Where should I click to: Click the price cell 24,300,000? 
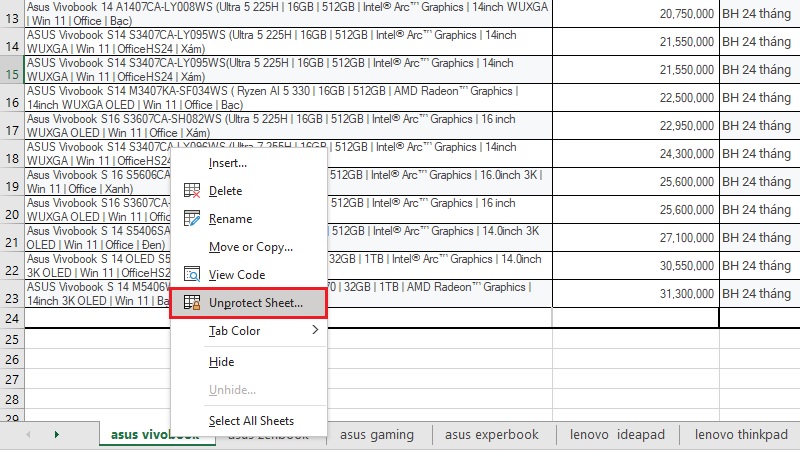coord(636,154)
